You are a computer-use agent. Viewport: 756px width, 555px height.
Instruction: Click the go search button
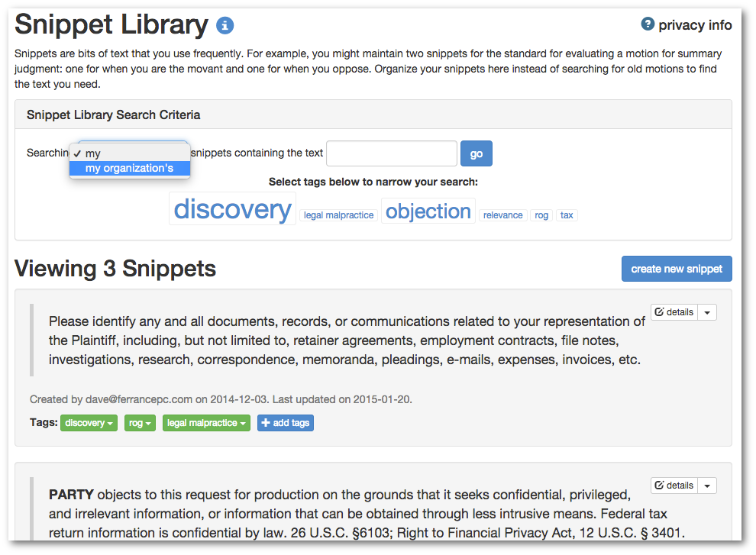(x=477, y=153)
